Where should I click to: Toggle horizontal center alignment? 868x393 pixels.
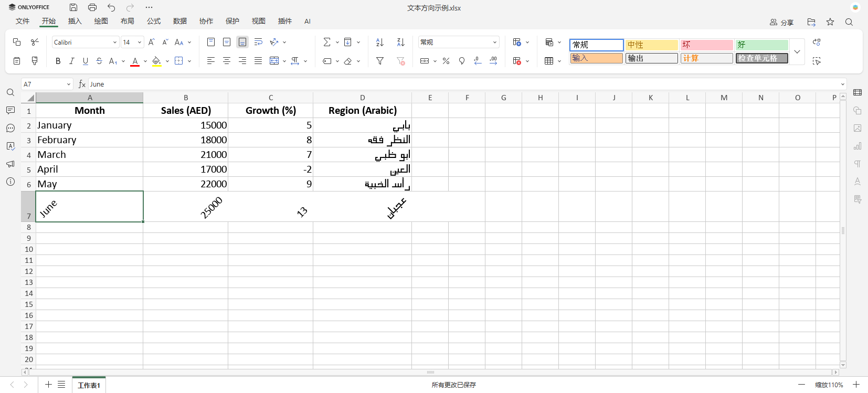click(x=227, y=61)
